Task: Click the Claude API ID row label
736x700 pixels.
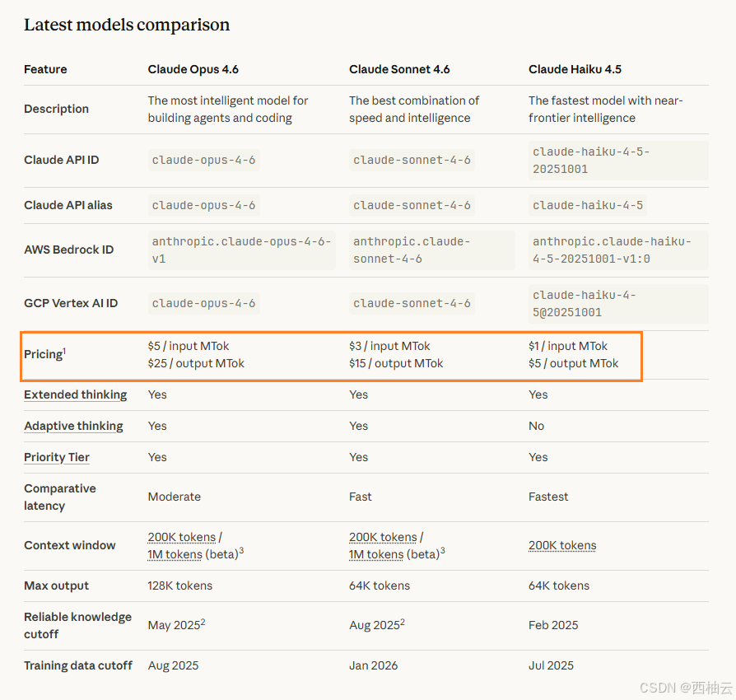Action: pos(62,160)
